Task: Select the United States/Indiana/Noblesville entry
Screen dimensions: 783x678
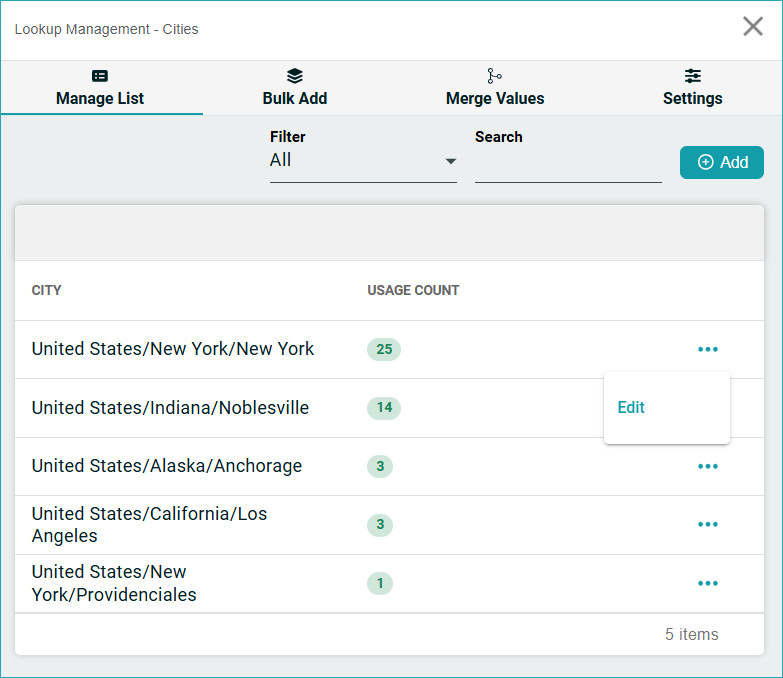Action: 170,408
